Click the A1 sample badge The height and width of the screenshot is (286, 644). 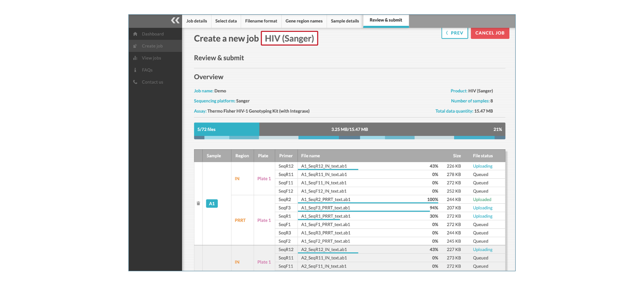click(x=212, y=203)
